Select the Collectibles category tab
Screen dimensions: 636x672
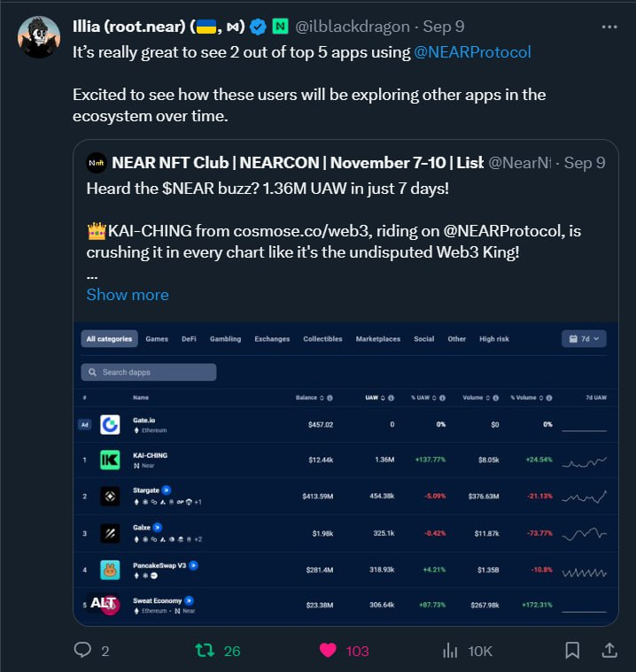[322, 339]
